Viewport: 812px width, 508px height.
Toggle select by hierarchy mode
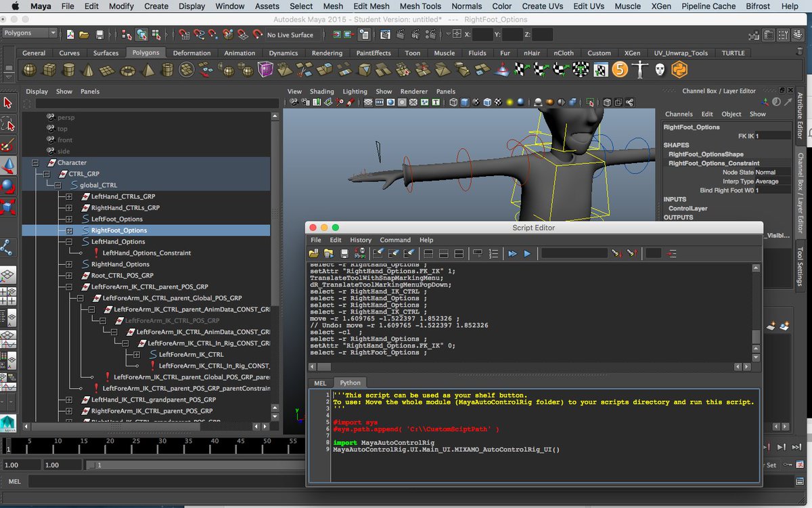tap(127, 35)
